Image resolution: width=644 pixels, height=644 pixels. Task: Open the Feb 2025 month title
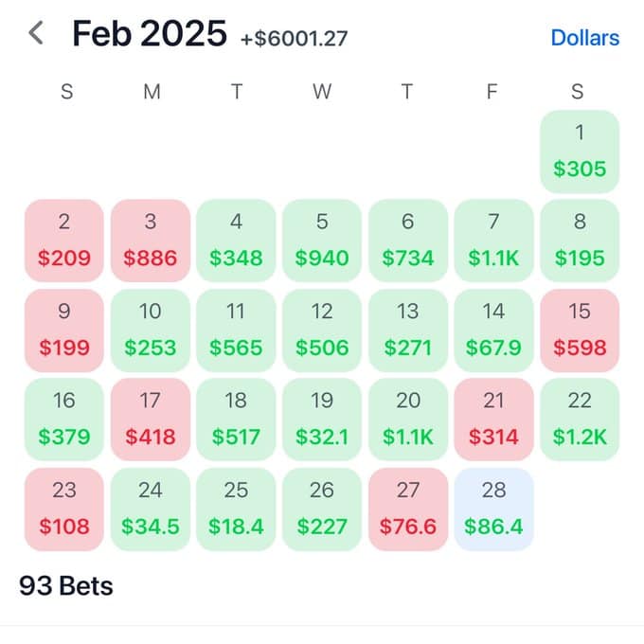(x=150, y=33)
